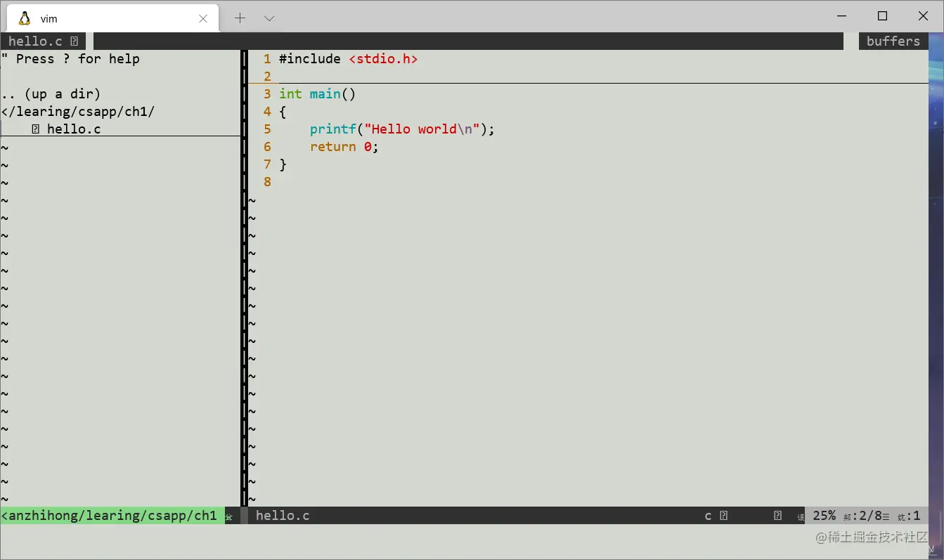Click the "Hello world\n" string literal
Viewport: 944px width, 560px height.
[x=422, y=129]
